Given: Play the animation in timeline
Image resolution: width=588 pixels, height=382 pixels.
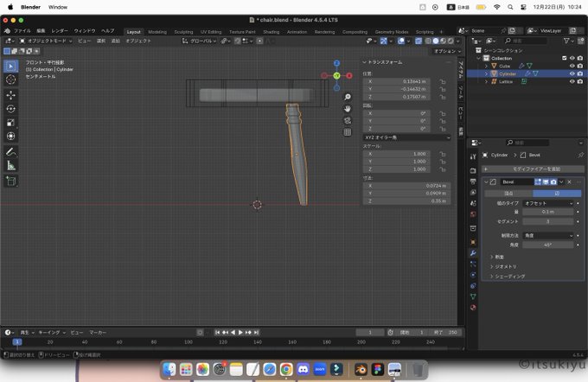Looking at the screenshot, I should (240, 333).
